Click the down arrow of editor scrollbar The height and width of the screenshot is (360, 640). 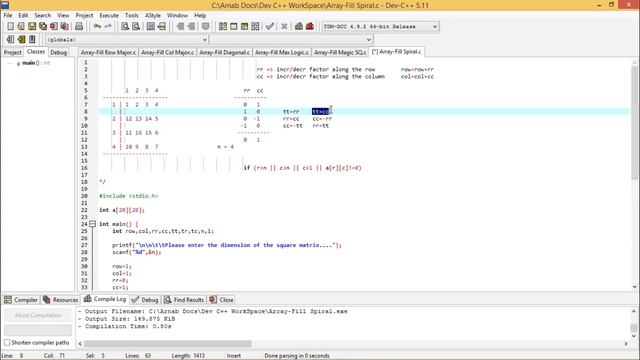635,287
